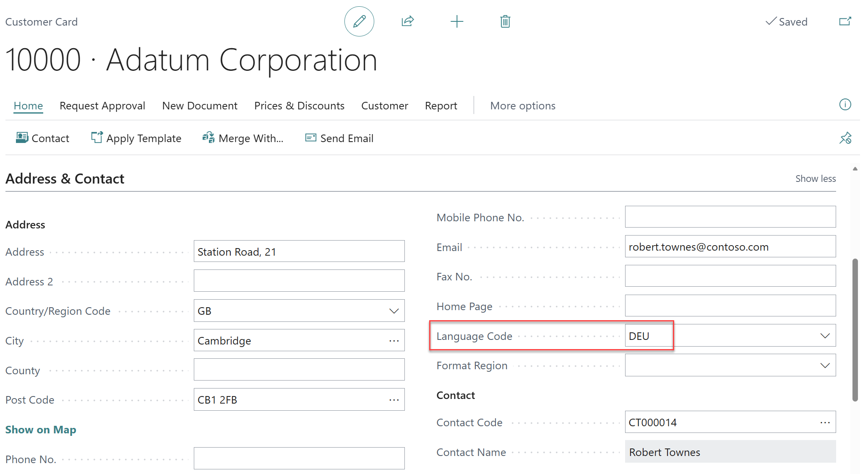Click the vertical scrollbar thumb
868x474 pixels.
[x=855, y=330]
